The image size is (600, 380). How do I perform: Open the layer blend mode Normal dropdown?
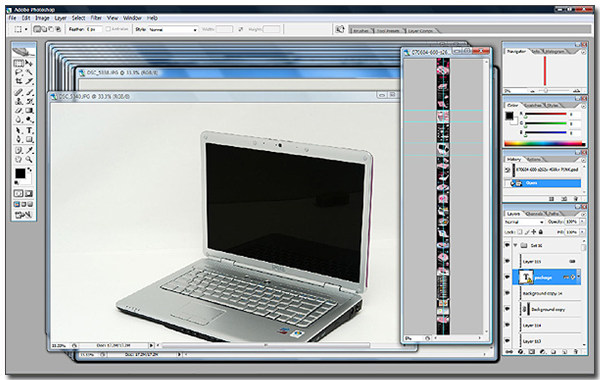[524, 222]
